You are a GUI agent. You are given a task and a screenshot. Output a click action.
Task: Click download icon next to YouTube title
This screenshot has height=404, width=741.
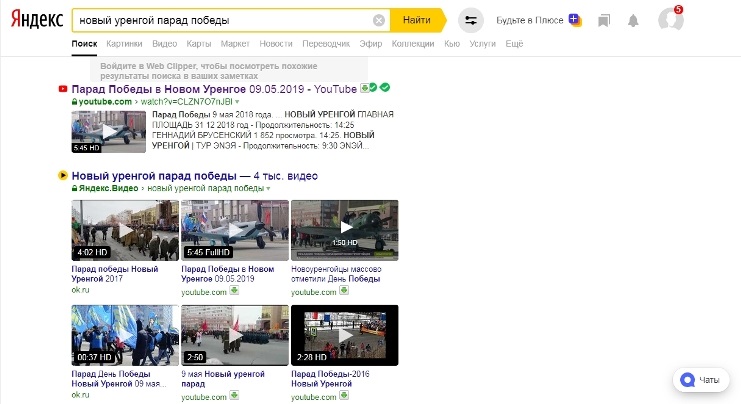365,88
